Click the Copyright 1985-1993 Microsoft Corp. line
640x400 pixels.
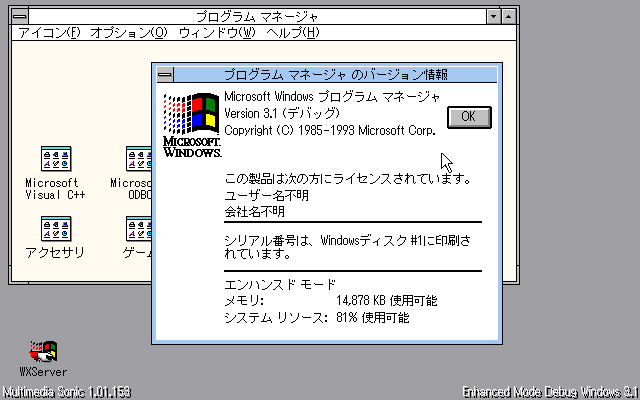[330, 130]
